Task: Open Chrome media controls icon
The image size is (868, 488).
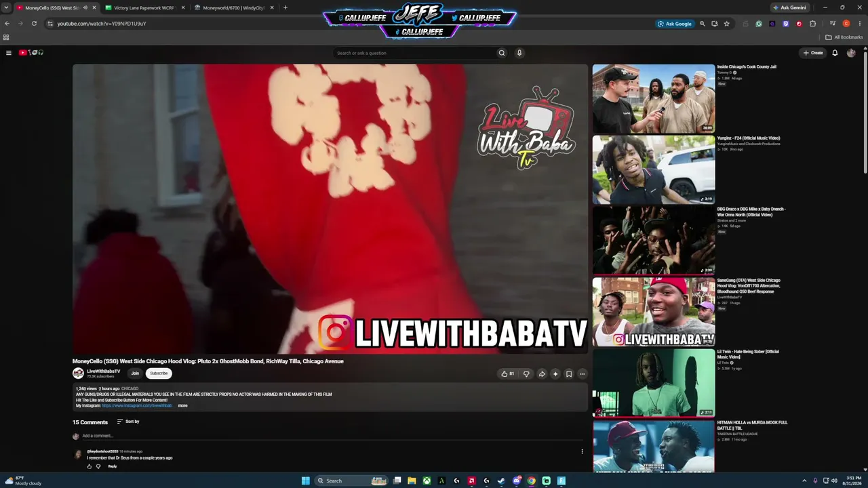Action: 833,24
